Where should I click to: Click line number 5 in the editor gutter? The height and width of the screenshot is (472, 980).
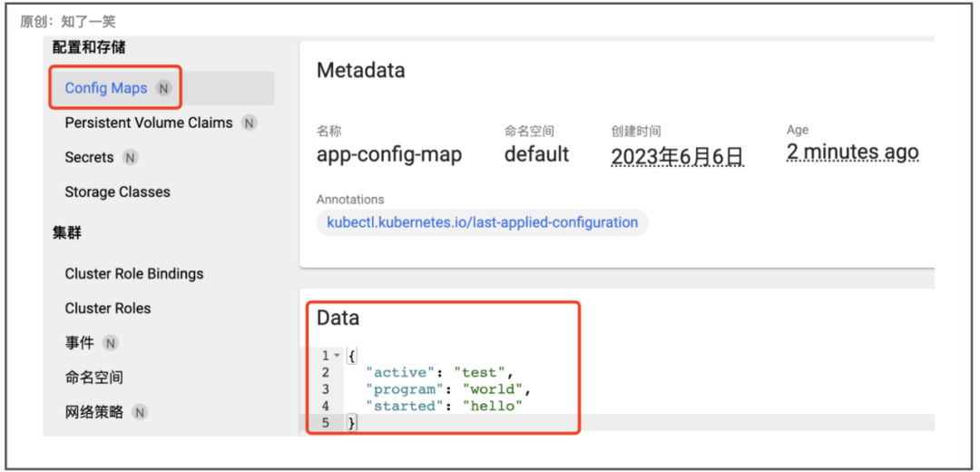325,423
